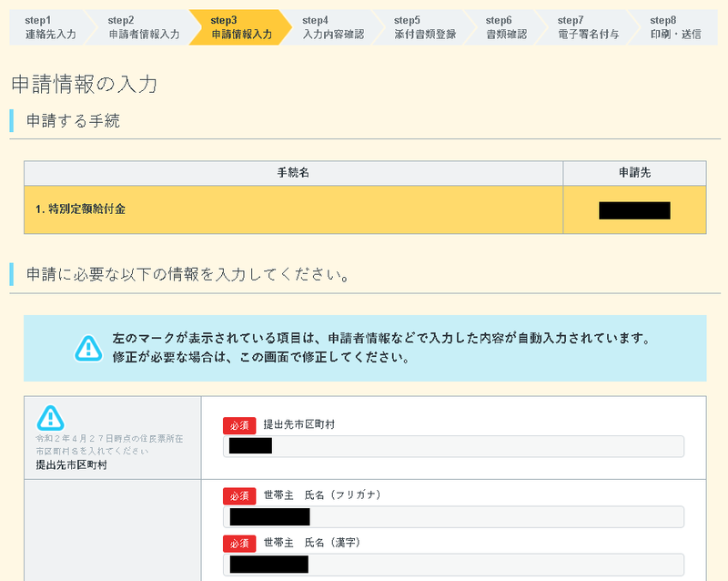Go to step1 連絡先入力 step
The image size is (728, 581).
click(x=50, y=27)
